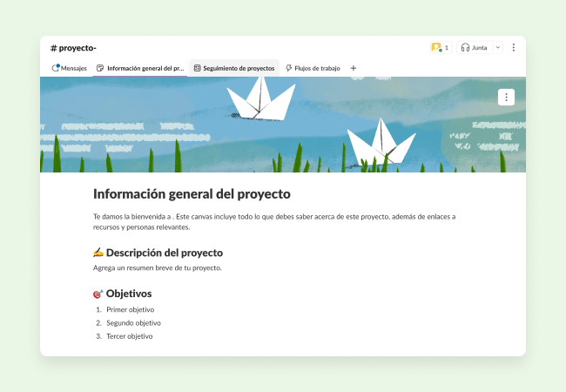Image resolution: width=566 pixels, height=392 pixels.
Task: Click the Descripción del proyecto heading
Action: coord(164,253)
